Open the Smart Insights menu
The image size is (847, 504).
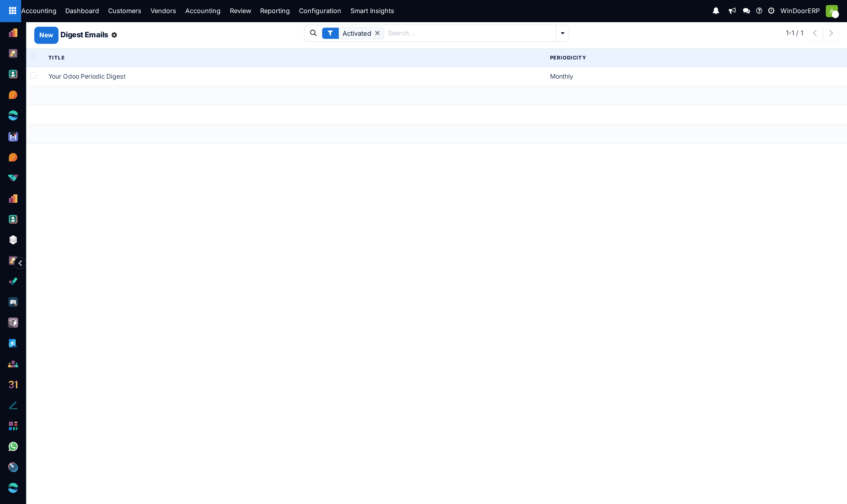[x=372, y=11]
